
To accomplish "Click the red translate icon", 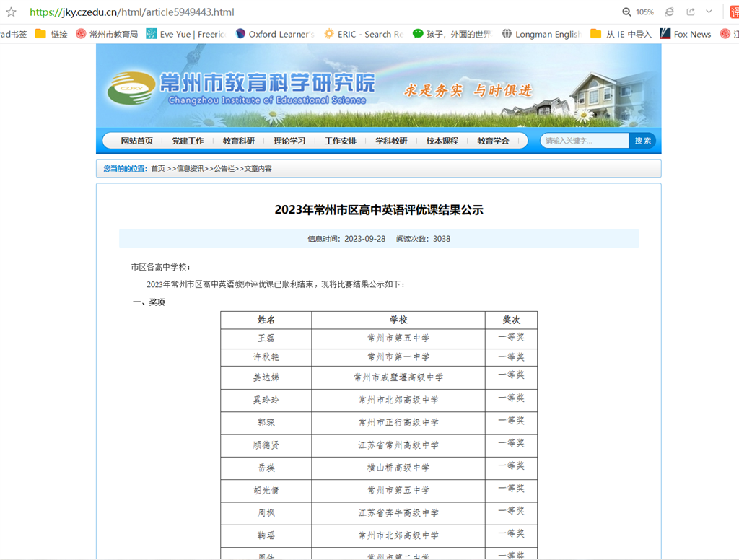I will [x=734, y=12].
